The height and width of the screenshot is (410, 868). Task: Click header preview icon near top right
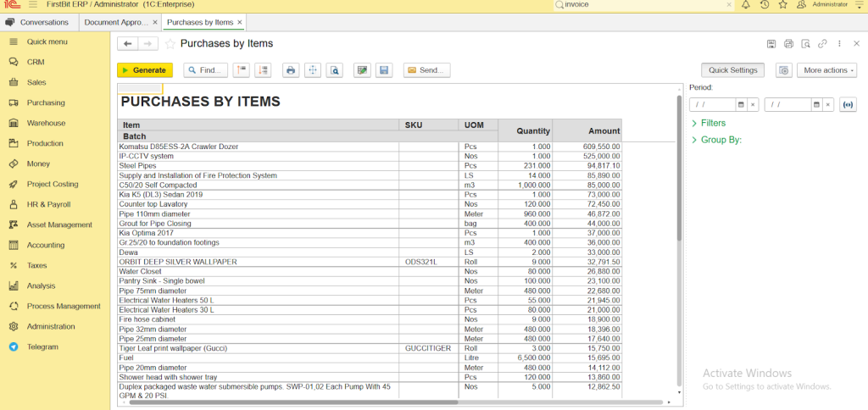coord(806,44)
